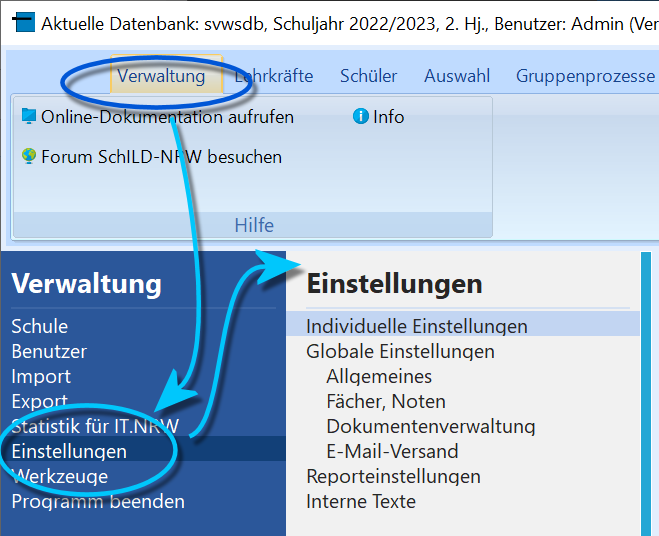The height and width of the screenshot is (536, 659).
Task: Select Einstellungen in Verwaltung menu
Action: 143,449
